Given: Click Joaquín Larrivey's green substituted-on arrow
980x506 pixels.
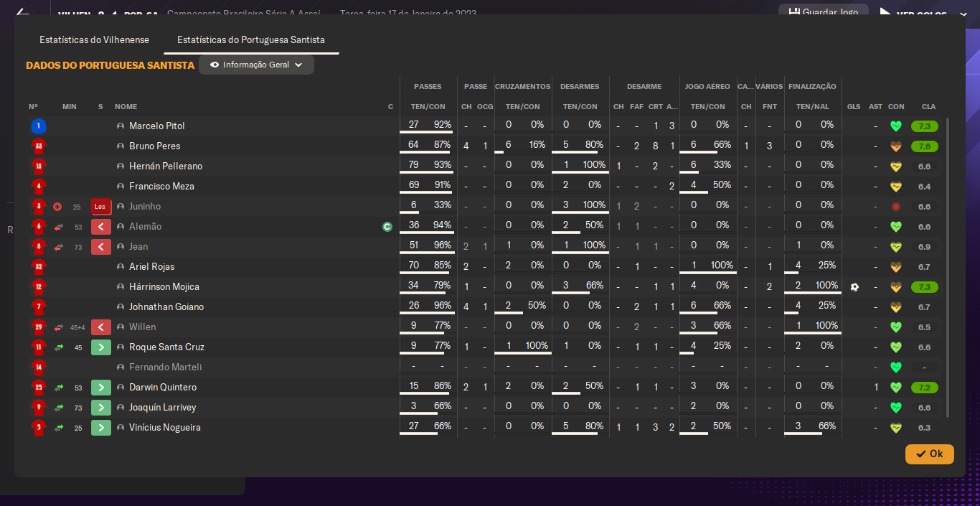Looking at the screenshot, I should point(101,408).
